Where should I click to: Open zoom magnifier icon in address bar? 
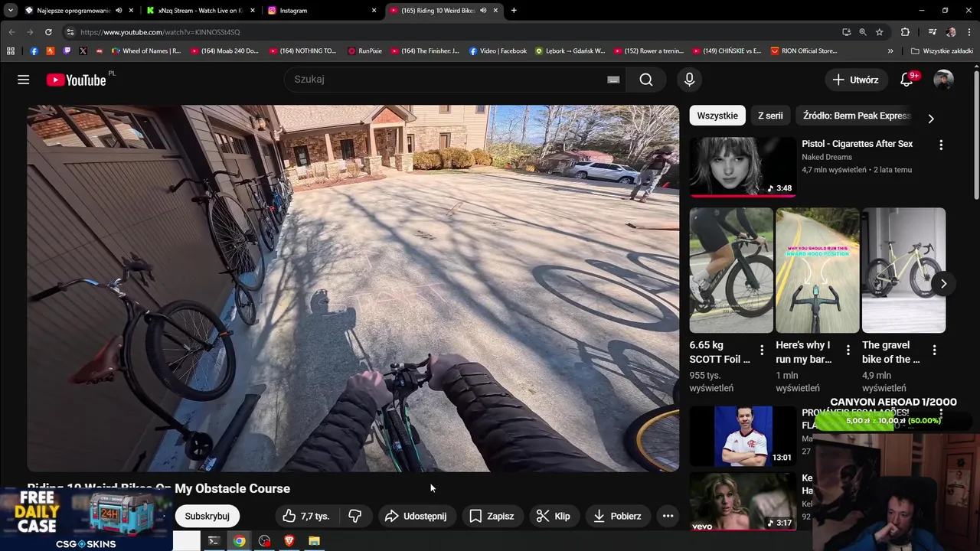(x=863, y=32)
